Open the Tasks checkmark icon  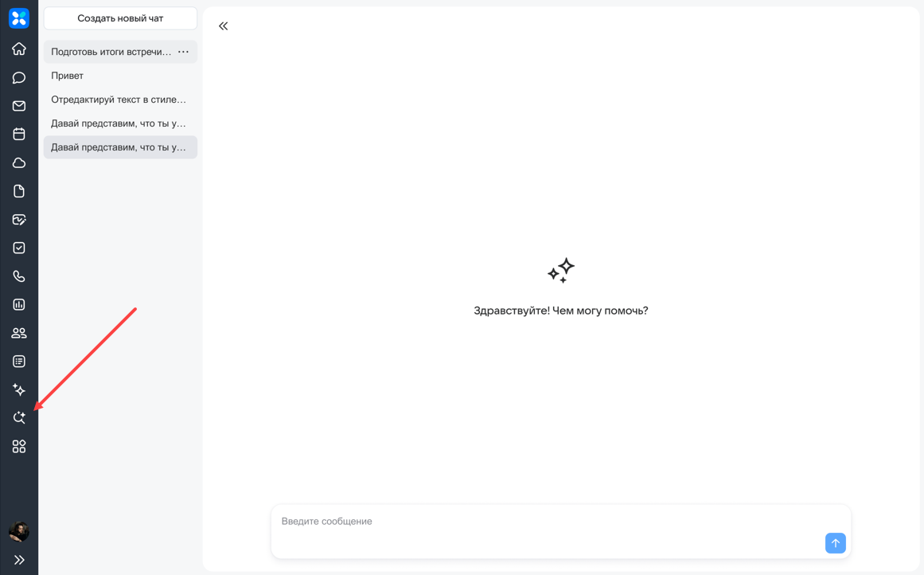point(19,248)
